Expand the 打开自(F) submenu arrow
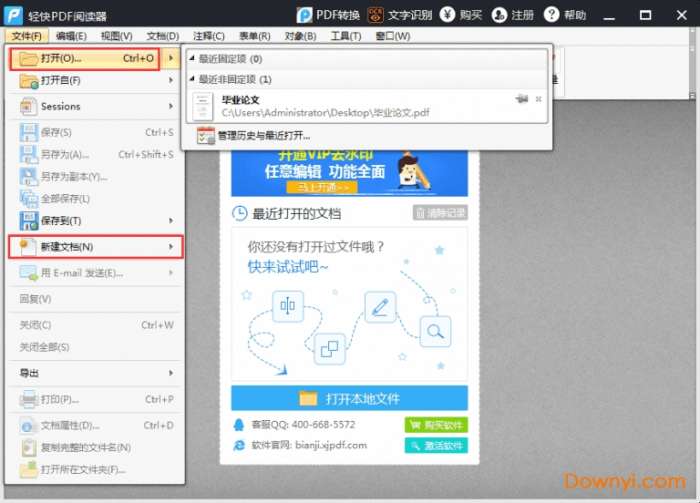 171,80
